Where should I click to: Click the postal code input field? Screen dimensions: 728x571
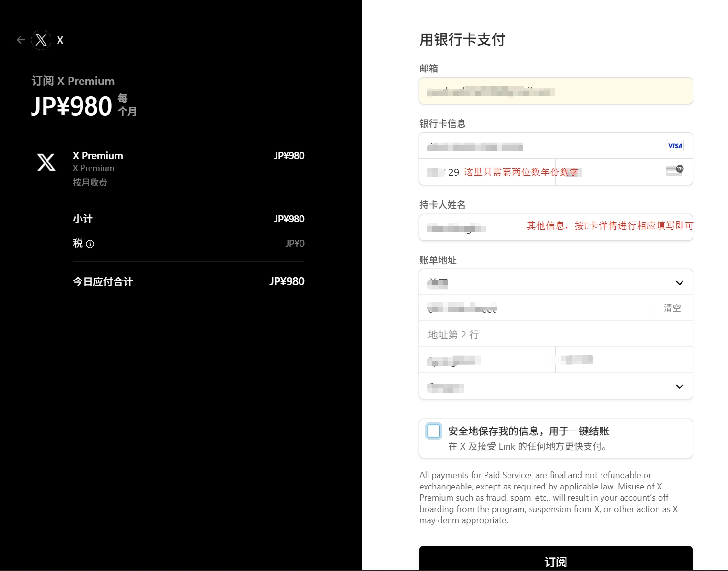[x=624, y=360]
